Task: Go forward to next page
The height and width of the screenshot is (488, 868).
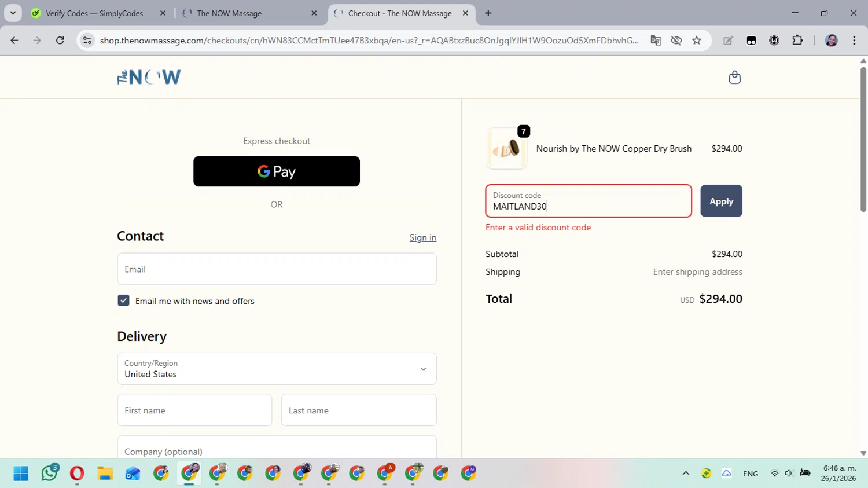Action: [37, 41]
